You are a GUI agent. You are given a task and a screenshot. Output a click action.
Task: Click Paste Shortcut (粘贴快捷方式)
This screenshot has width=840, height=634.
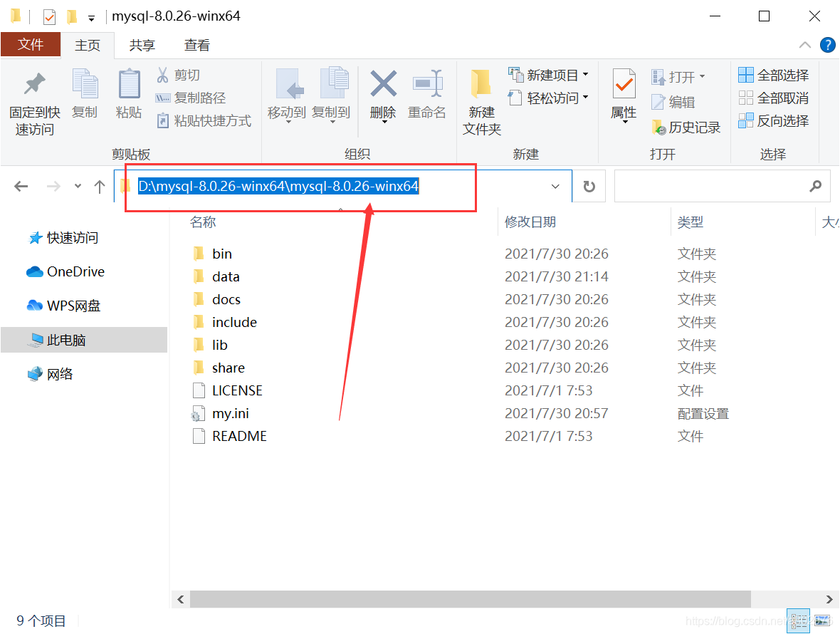(x=204, y=121)
